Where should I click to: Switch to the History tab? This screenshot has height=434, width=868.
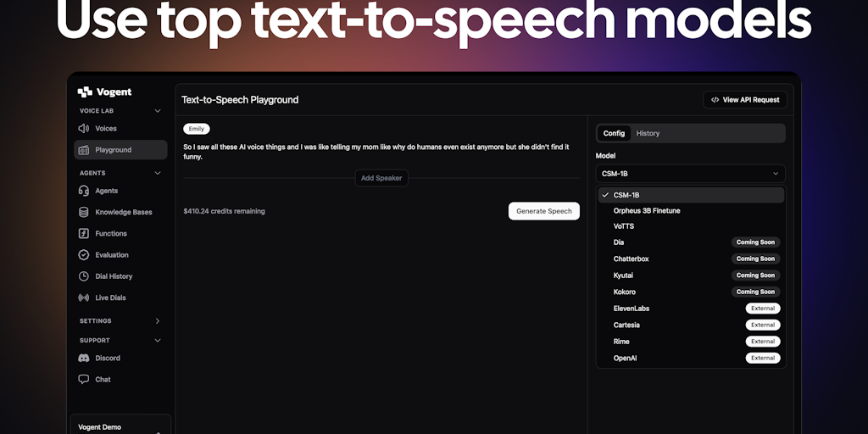[x=648, y=133]
